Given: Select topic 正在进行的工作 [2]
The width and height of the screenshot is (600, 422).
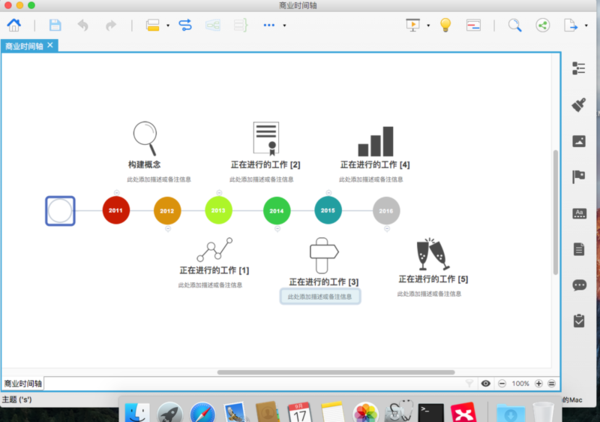Looking at the screenshot, I should pos(265,165).
